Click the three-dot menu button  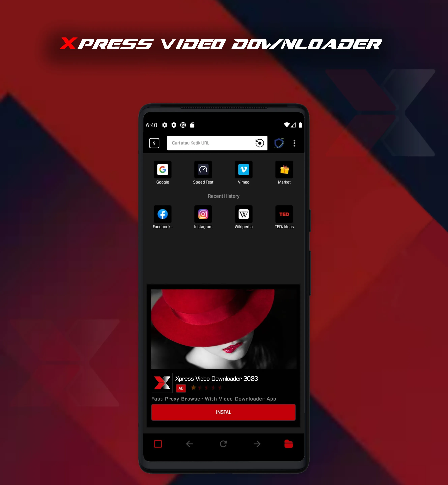(x=295, y=143)
